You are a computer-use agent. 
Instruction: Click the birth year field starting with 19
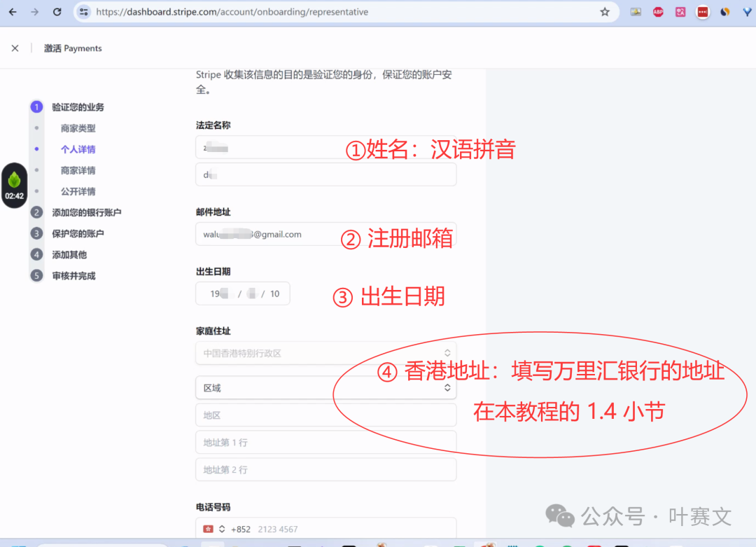[x=218, y=294]
